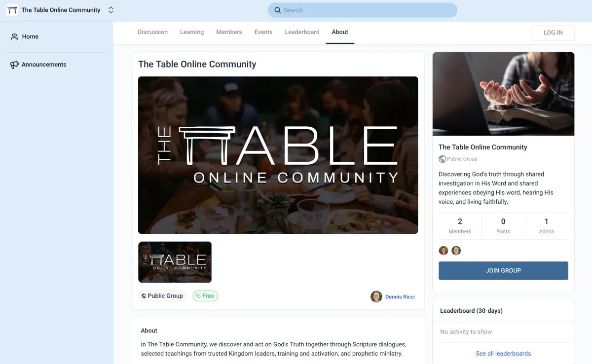Switch to the Learning tab
Viewport: 592px width, 364px height.
pos(192,32)
